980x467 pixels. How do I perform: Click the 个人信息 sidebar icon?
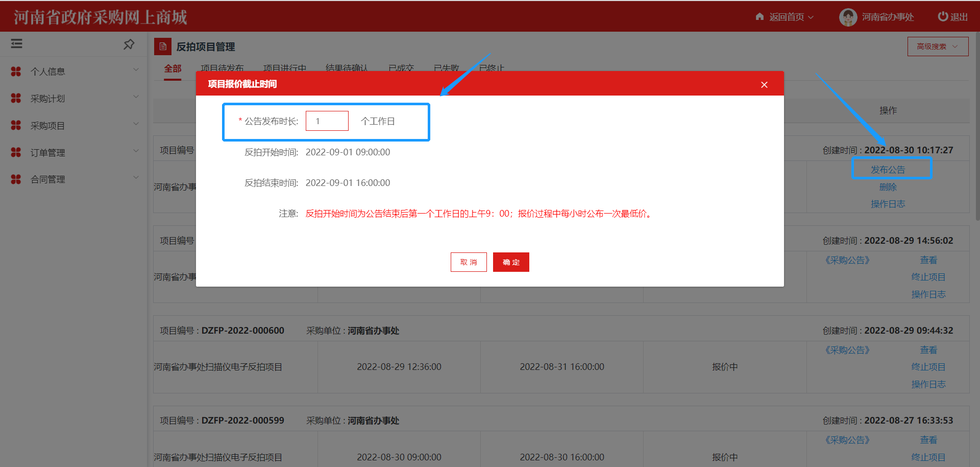tap(16, 72)
